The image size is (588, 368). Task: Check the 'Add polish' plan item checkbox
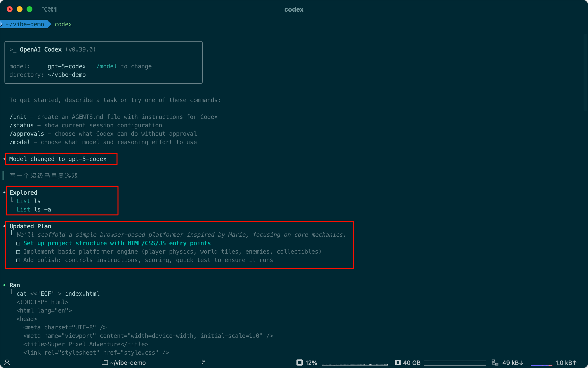click(x=18, y=261)
